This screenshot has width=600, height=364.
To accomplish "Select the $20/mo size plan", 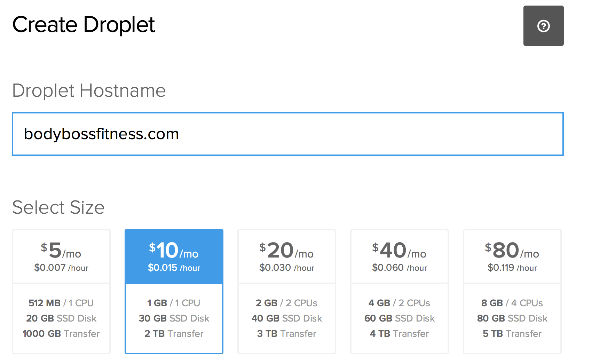I will click(287, 292).
